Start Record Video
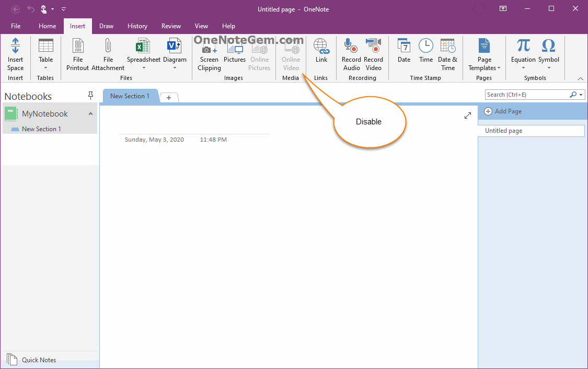Image resolution: width=588 pixels, height=369 pixels. [374, 54]
